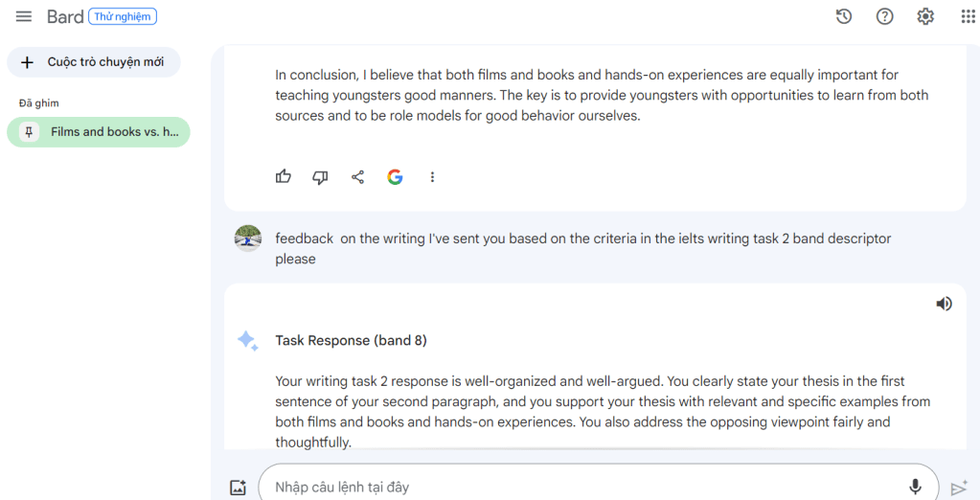This screenshot has height=500, width=980.
Task: Open the settings gear
Action: 925,16
